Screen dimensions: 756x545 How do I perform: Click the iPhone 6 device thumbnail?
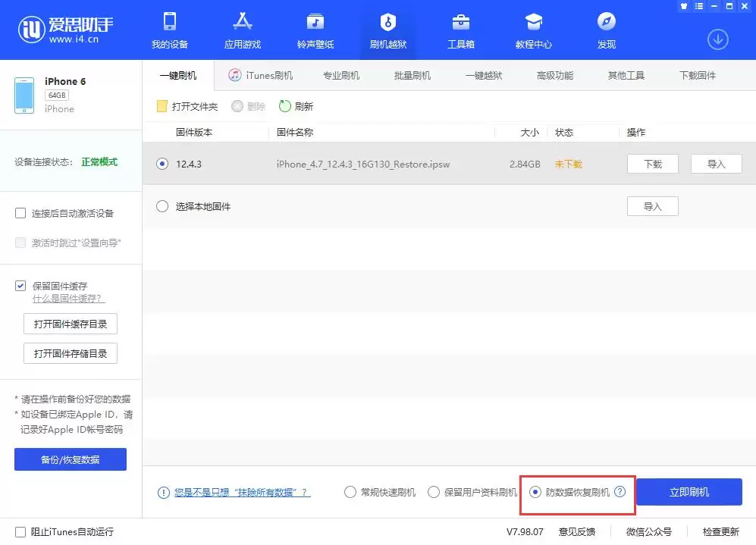pyautogui.click(x=24, y=96)
